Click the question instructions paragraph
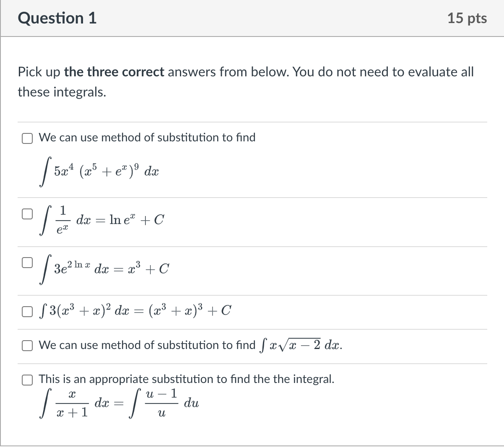504x448 pixels. [x=245, y=82]
